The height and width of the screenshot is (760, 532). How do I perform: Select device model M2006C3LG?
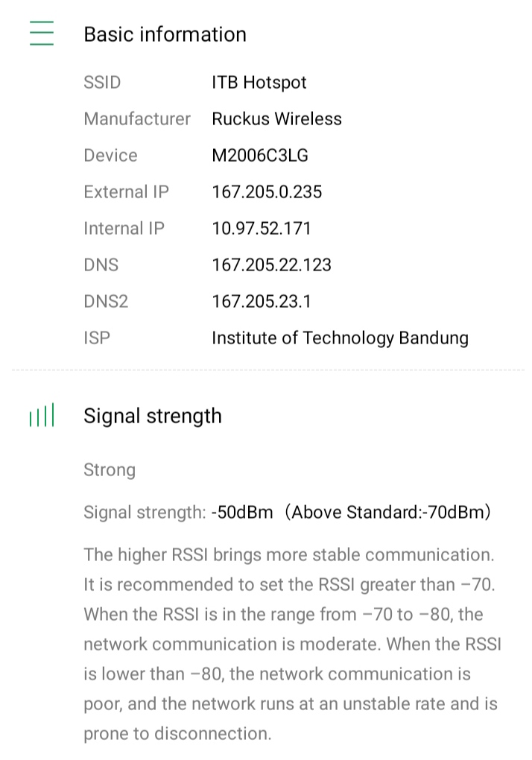click(x=260, y=156)
